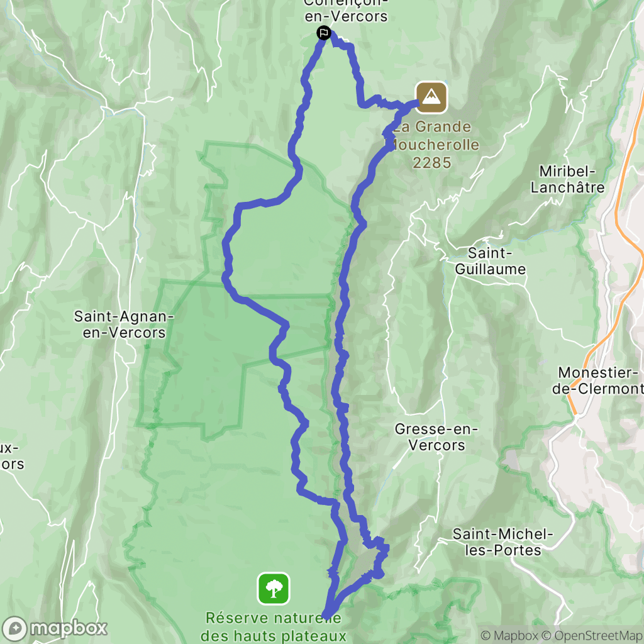Click the Gresse-en-Vercors town label

(x=436, y=437)
